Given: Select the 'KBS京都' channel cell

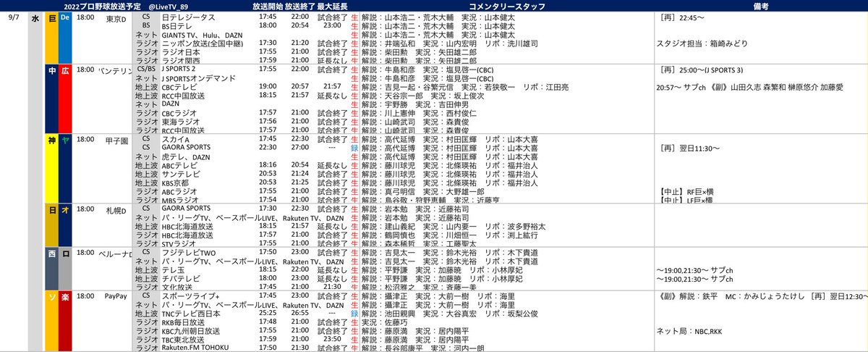Looking at the screenshot, I should [x=175, y=183].
